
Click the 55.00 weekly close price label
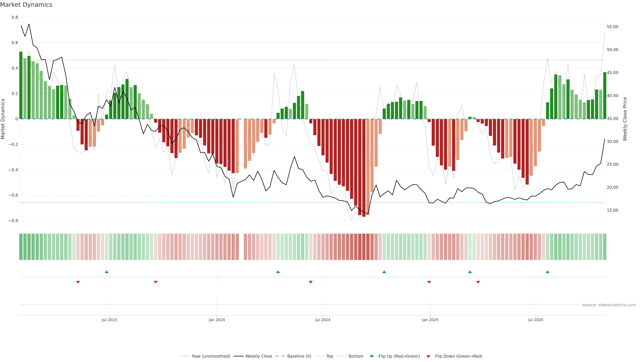pos(612,27)
